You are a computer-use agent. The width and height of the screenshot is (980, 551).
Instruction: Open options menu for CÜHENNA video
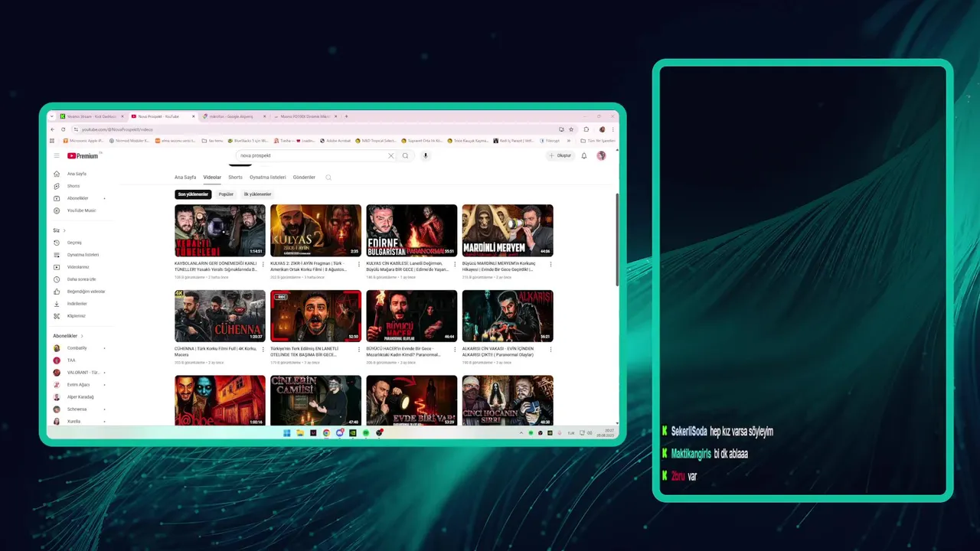[263, 350]
